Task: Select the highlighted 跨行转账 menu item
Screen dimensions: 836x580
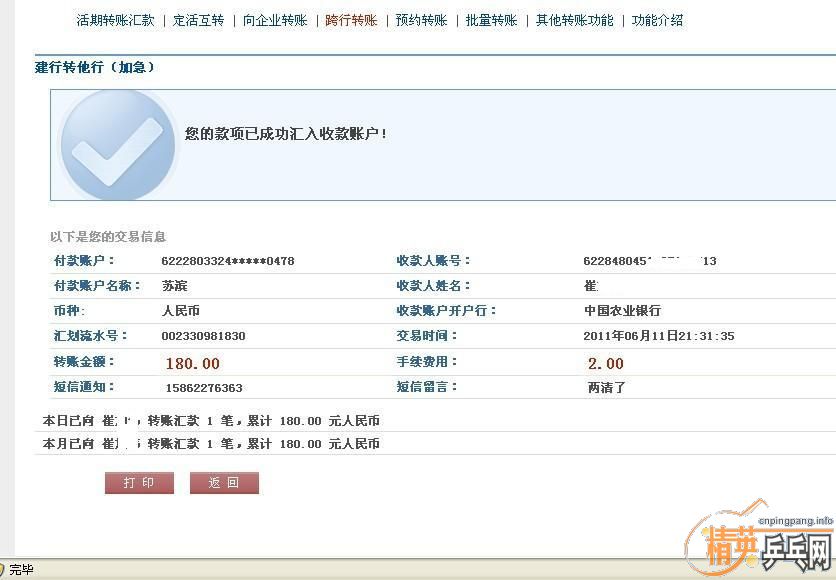Action: tap(351, 20)
